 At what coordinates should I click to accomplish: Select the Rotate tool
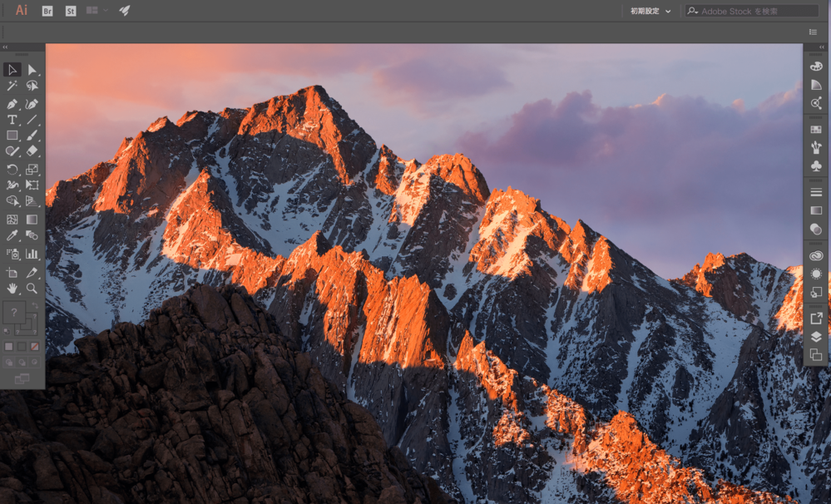(x=12, y=170)
